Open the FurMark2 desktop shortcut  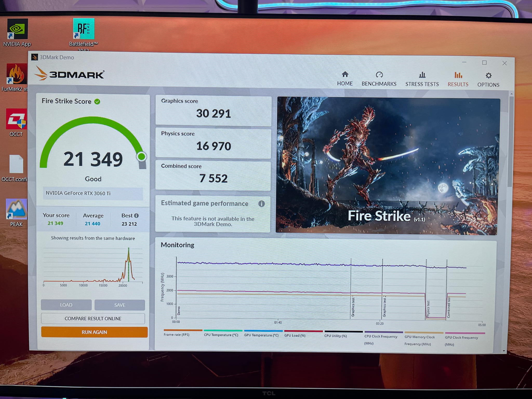[16, 77]
